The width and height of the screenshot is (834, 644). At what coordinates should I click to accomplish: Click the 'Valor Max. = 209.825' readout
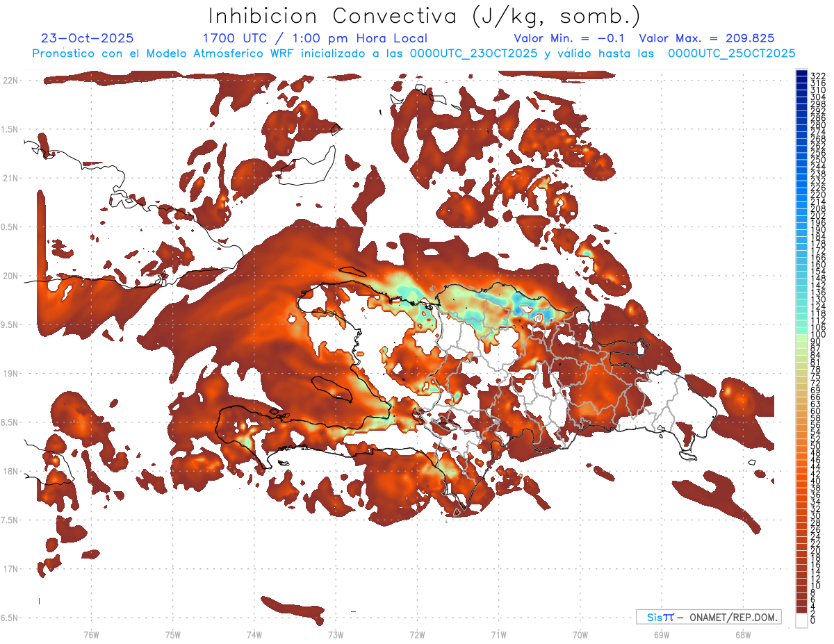pos(707,39)
